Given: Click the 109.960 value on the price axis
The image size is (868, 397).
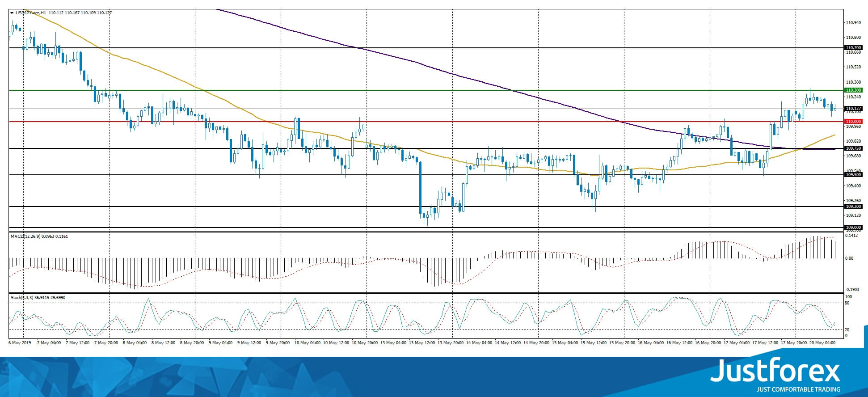Looking at the screenshot, I should point(854,127).
